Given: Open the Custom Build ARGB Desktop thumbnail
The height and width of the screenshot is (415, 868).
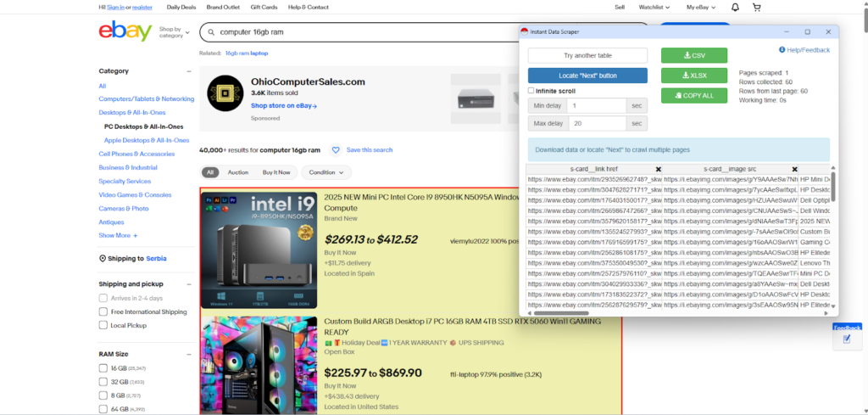Looking at the screenshot, I should (x=259, y=365).
